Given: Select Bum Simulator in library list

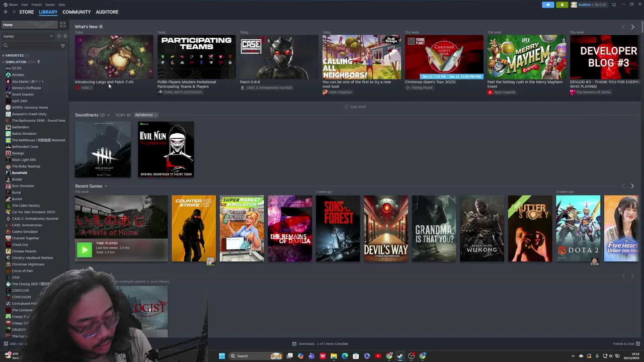Looking at the screenshot, I should point(23,186).
